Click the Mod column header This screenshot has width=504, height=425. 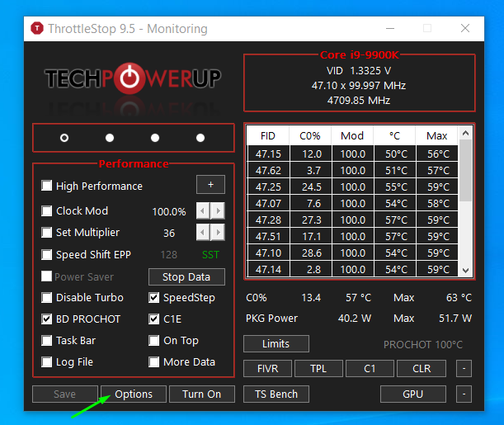[x=352, y=135]
